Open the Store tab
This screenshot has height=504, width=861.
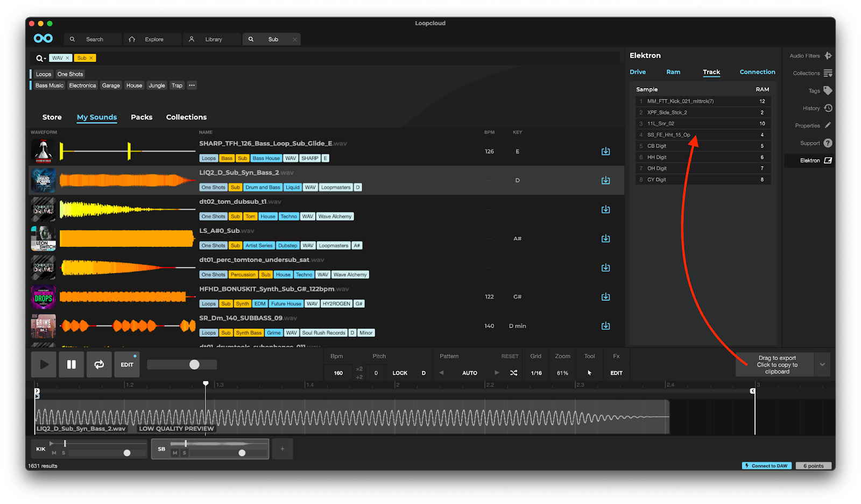(52, 117)
